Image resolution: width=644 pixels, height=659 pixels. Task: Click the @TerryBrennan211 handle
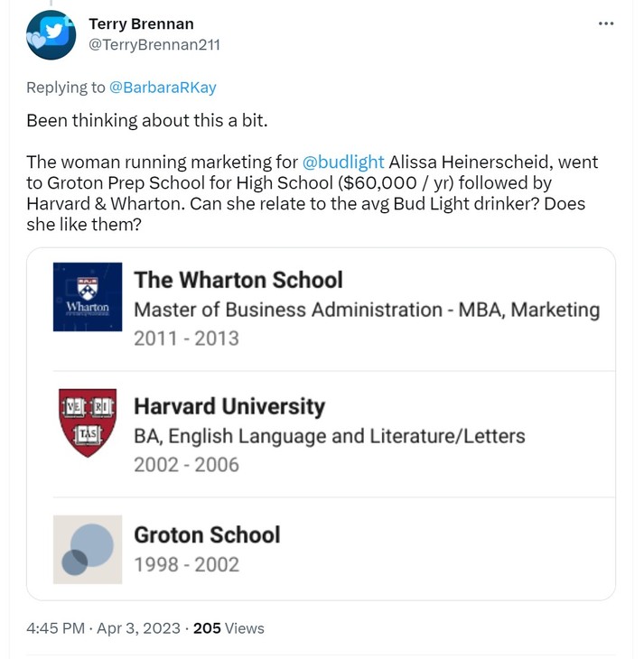154,44
